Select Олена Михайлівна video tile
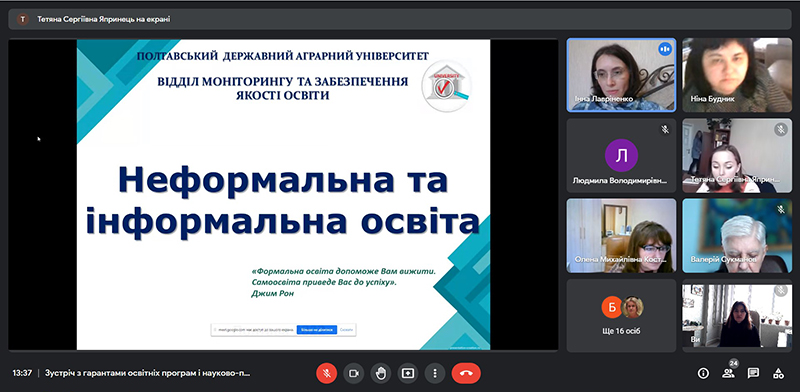This screenshot has width=800, height=392. [621, 235]
